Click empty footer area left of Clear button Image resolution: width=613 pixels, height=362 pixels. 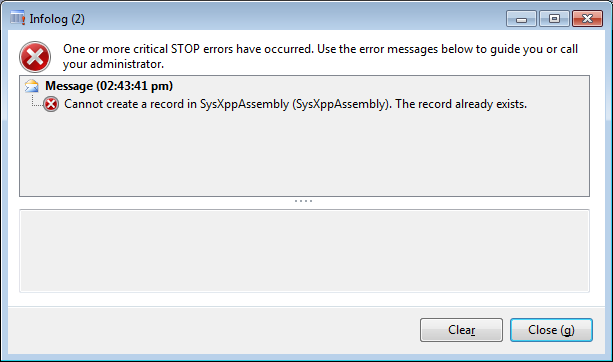pos(211,330)
